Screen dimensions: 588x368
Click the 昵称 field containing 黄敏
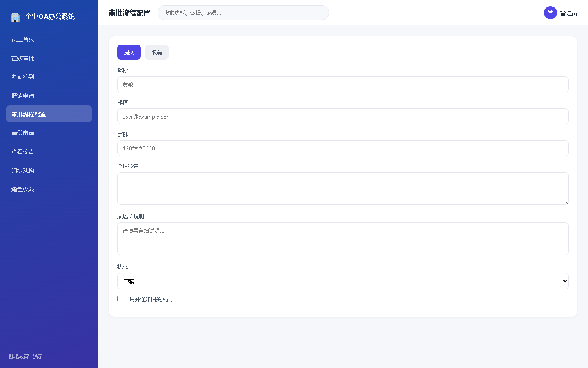tap(343, 85)
